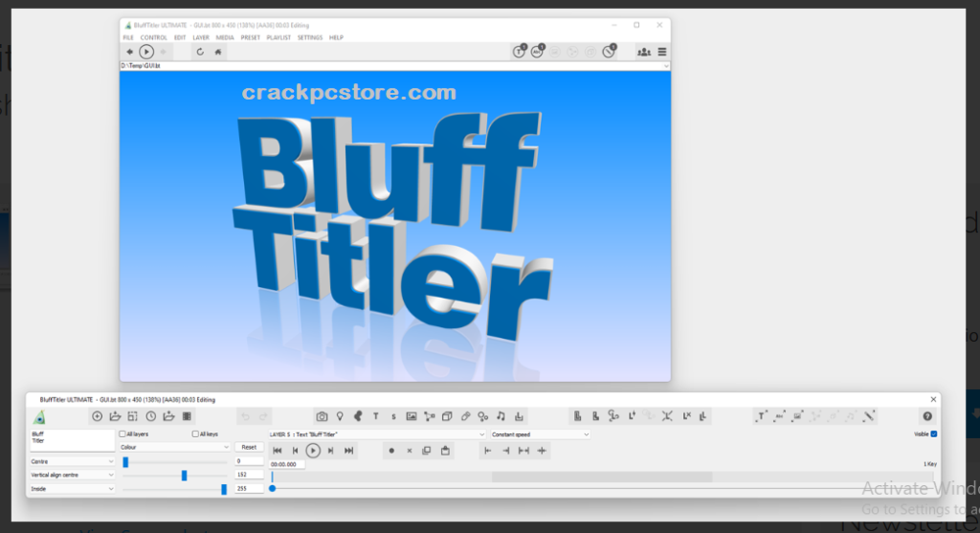
Task: Step to the previous key
Action: [x=295, y=451]
